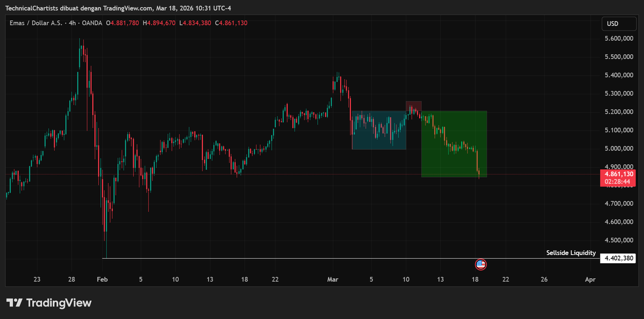Click the 26 date label on time axis

tap(544, 279)
